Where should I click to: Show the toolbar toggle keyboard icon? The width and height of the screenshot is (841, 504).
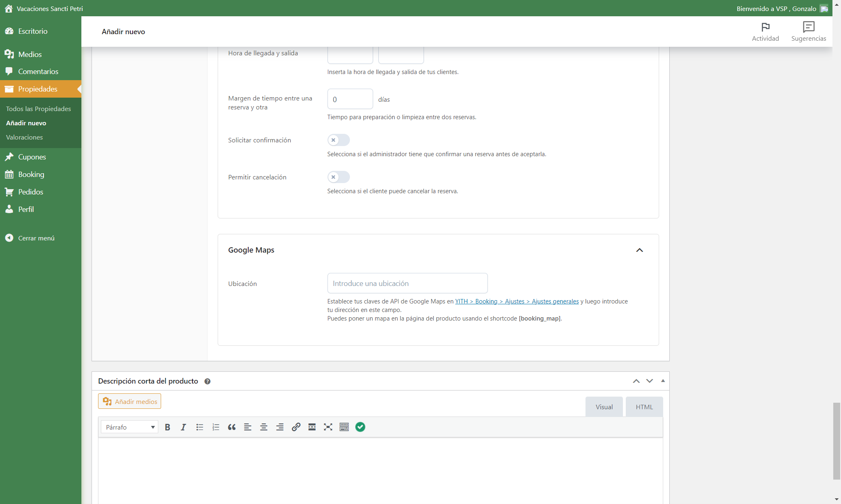pyautogui.click(x=344, y=427)
